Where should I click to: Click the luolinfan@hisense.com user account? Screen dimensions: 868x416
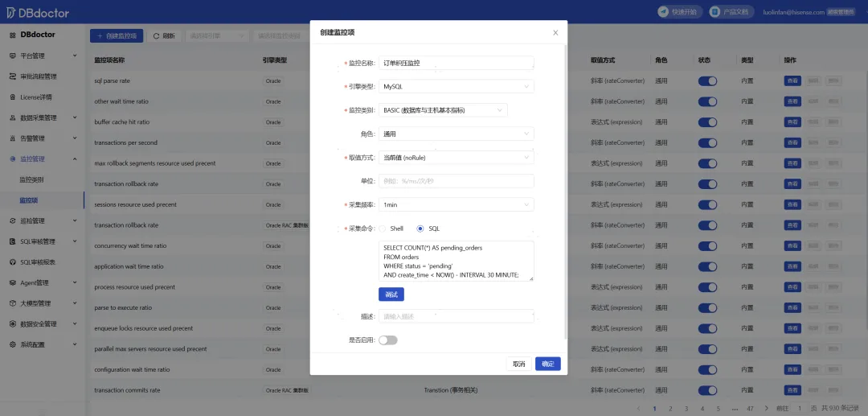click(x=792, y=11)
